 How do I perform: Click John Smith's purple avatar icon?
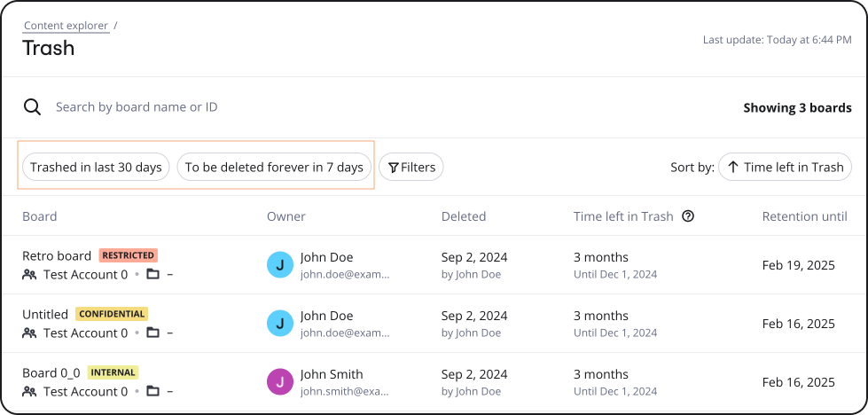279,382
